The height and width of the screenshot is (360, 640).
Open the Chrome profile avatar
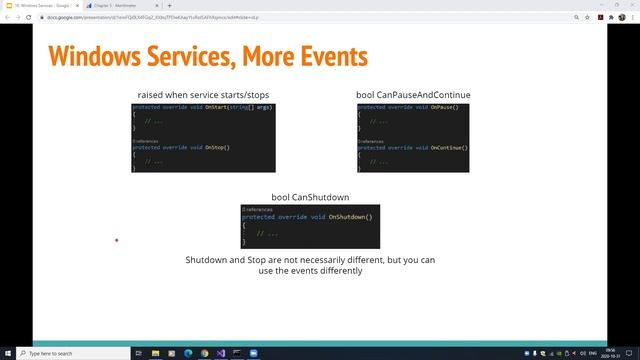point(622,18)
